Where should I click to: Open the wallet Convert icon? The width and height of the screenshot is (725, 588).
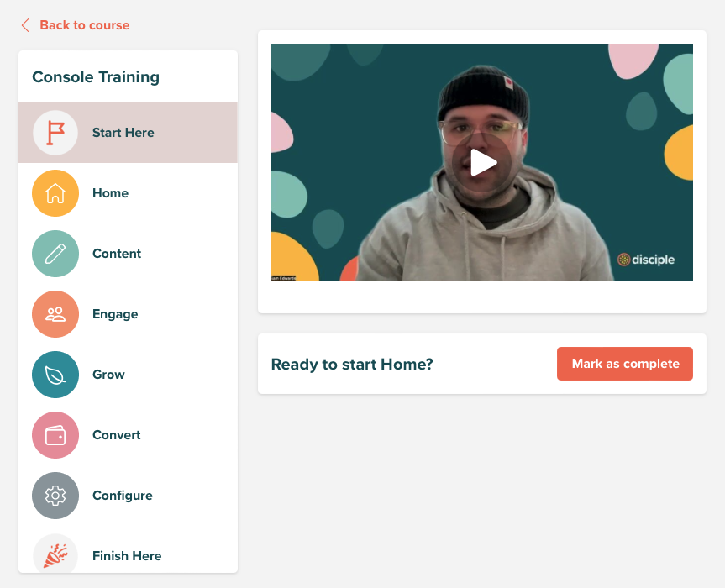click(x=55, y=435)
